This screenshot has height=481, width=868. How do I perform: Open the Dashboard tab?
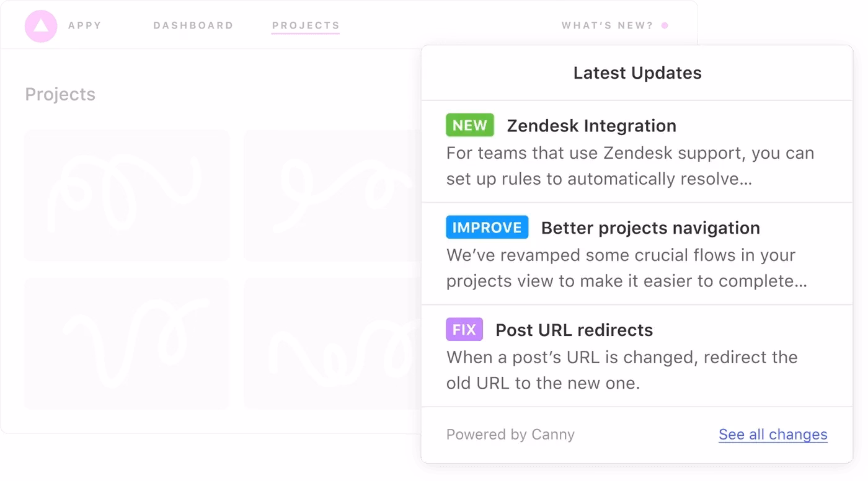click(193, 26)
